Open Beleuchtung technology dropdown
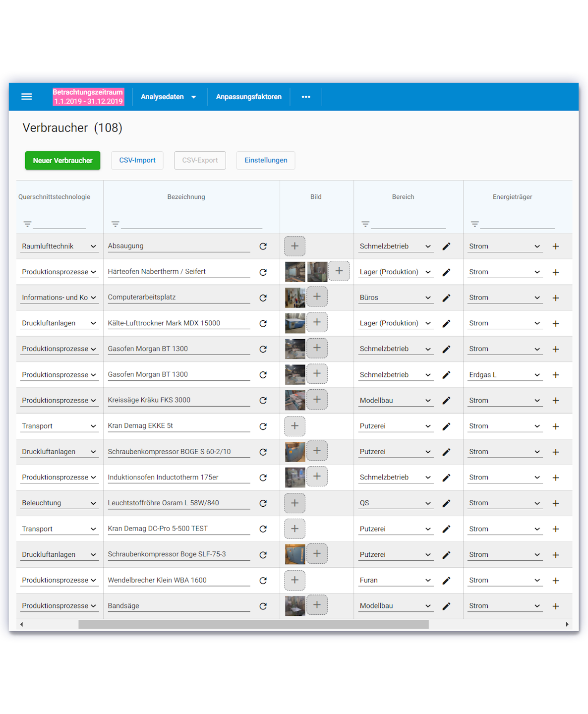Screen dimensions: 588x714 [x=59, y=503]
